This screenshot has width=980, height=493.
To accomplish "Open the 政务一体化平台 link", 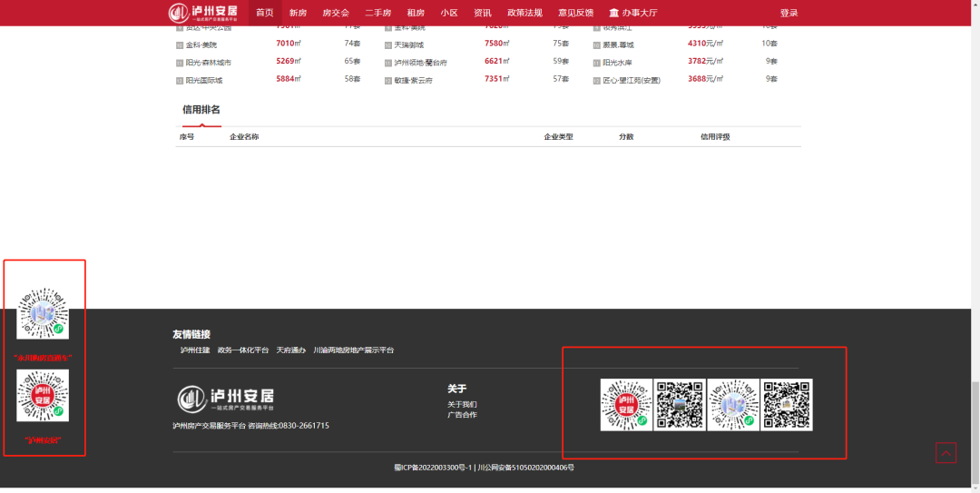I will pyautogui.click(x=243, y=350).
